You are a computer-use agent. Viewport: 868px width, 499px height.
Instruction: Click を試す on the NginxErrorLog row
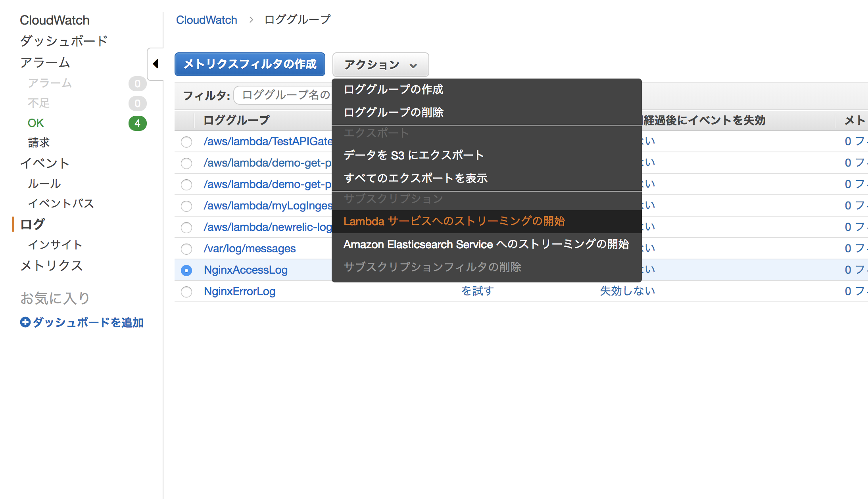(477, 291)
